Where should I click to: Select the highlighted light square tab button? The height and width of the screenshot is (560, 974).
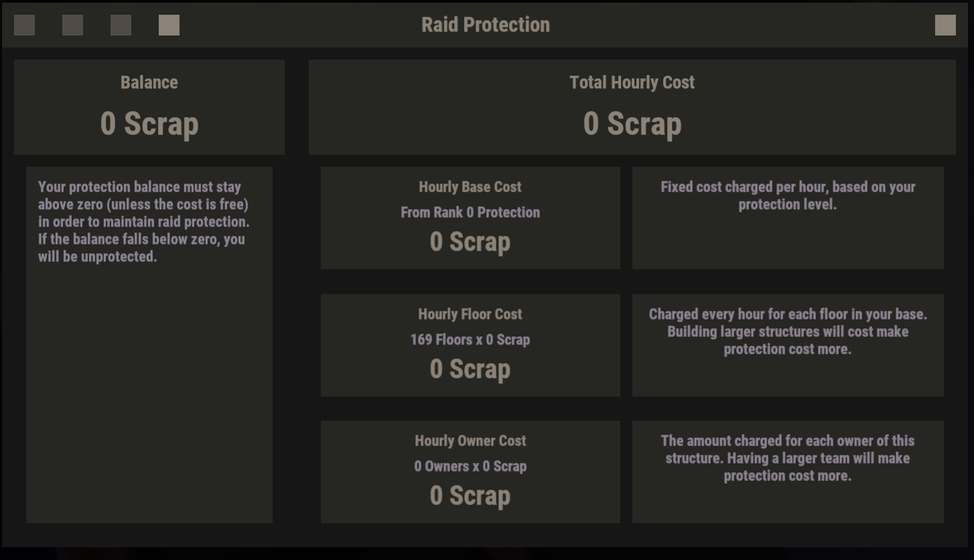click(x=169, y=25)
